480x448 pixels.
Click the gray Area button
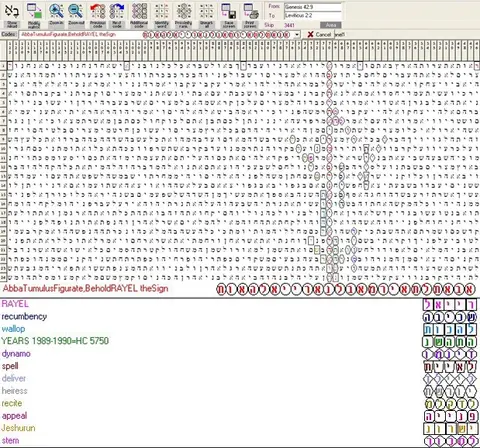(x=330, y=25)
